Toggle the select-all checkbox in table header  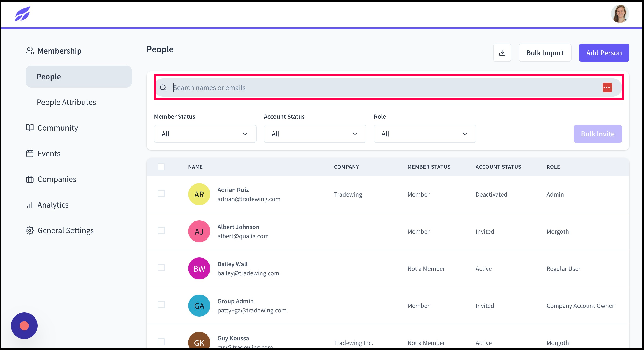coord(161,167)
